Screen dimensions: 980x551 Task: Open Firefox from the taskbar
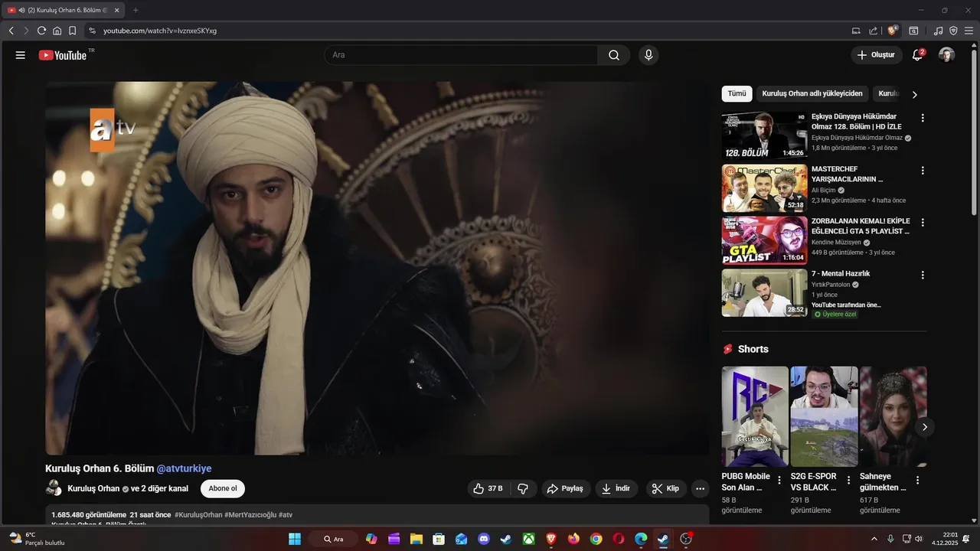coord(573,539)
